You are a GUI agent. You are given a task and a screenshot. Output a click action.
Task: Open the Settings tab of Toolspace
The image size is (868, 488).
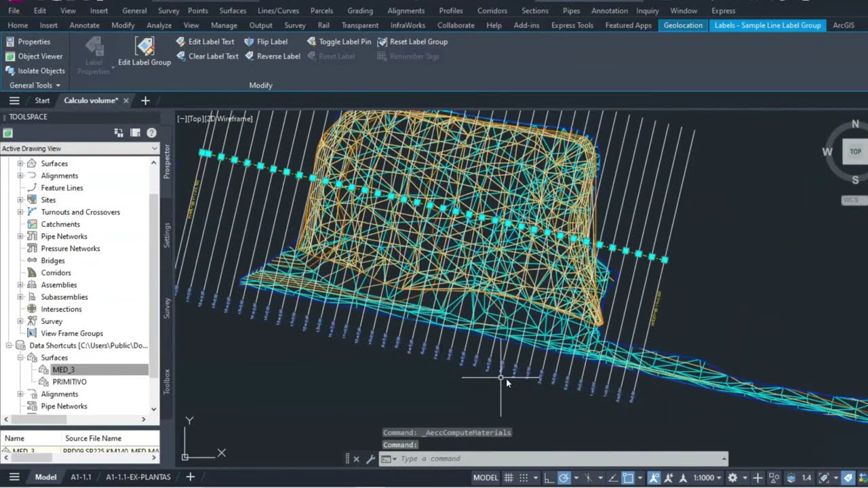tap(167, 235)
